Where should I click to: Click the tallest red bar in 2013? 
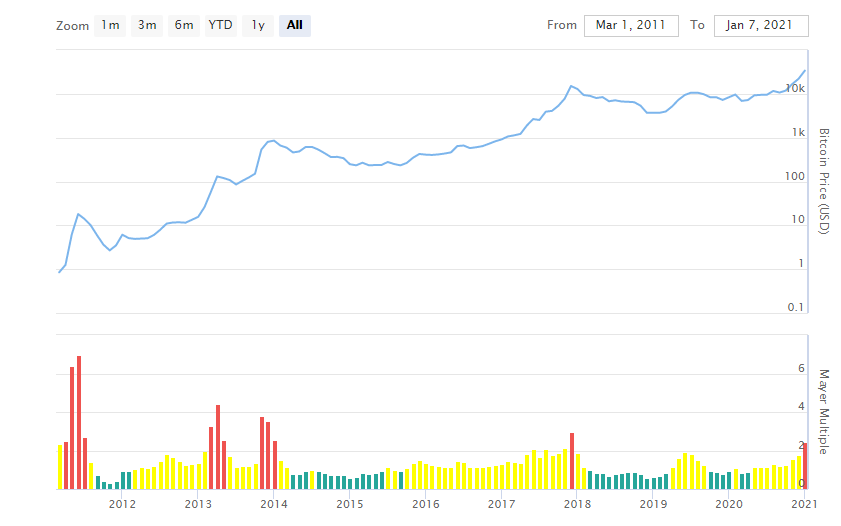(x=218, y=447)
